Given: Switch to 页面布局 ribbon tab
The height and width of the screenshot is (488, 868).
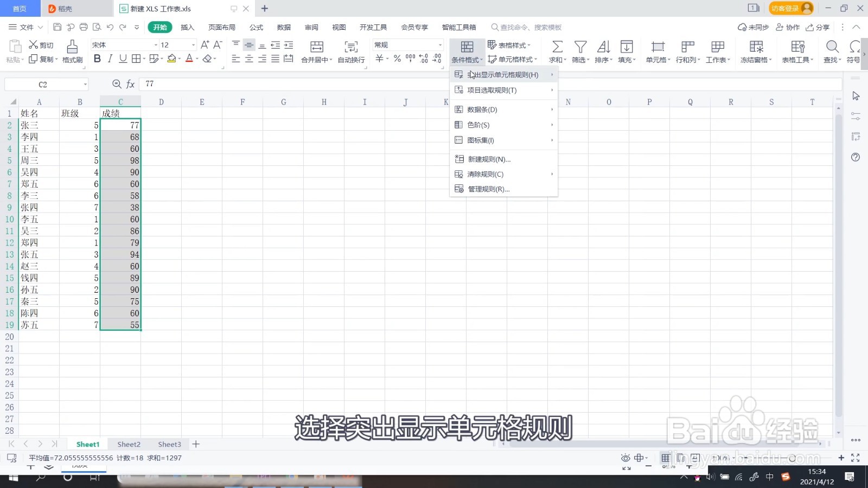Looking at the screenshot, I should pos(222,27).
